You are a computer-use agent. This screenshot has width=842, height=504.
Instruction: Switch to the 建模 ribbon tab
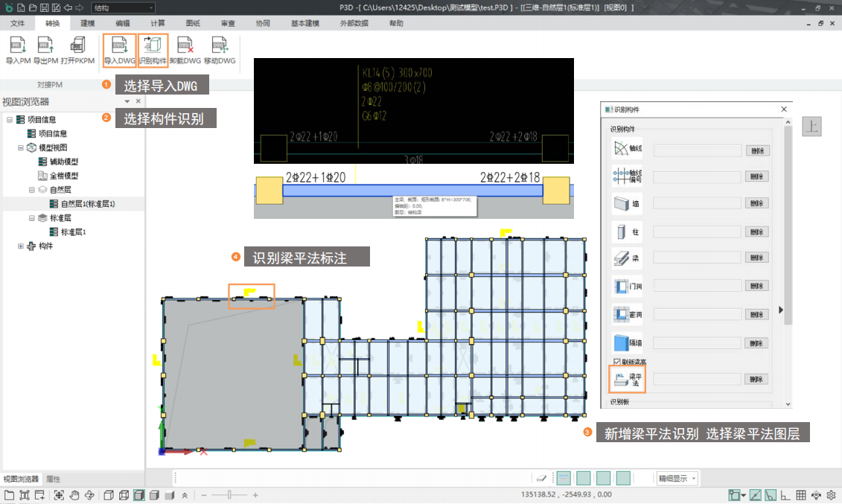87,23
